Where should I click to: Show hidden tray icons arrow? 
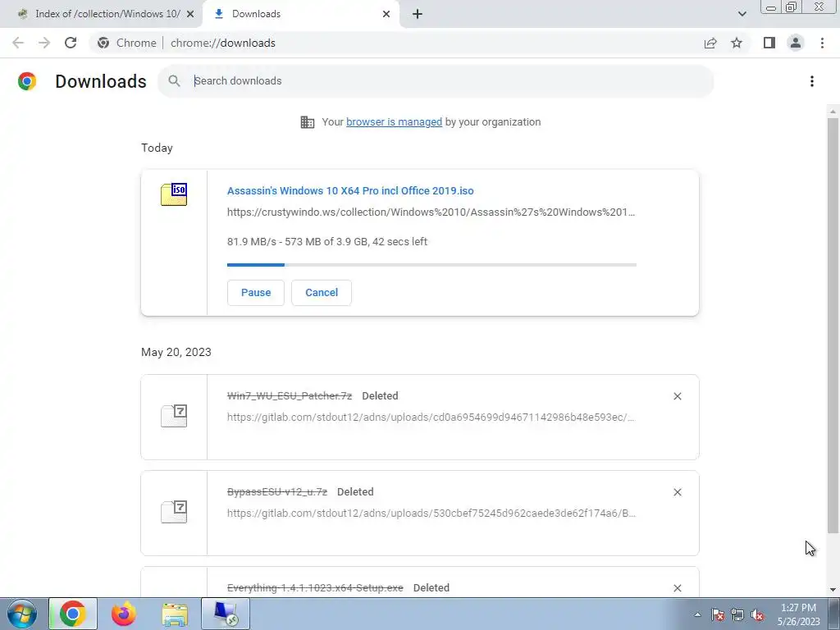(x=697, y=614)
